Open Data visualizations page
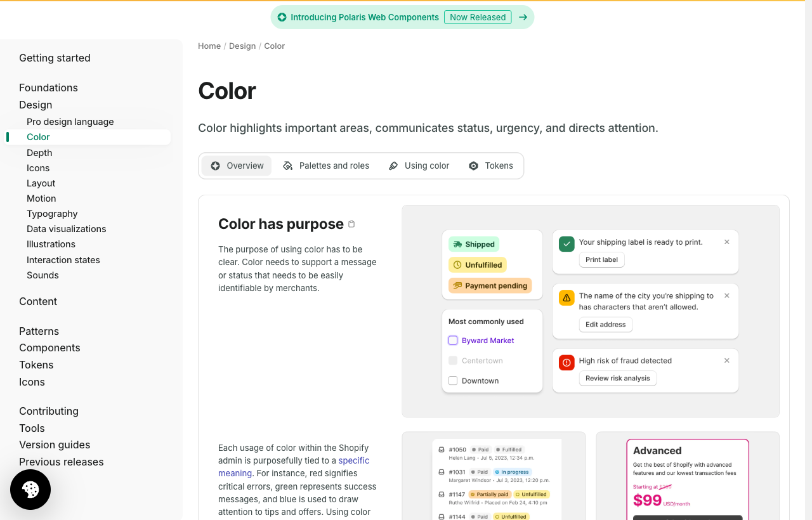Viewport: 812px width, 520px height. (67, 229)
